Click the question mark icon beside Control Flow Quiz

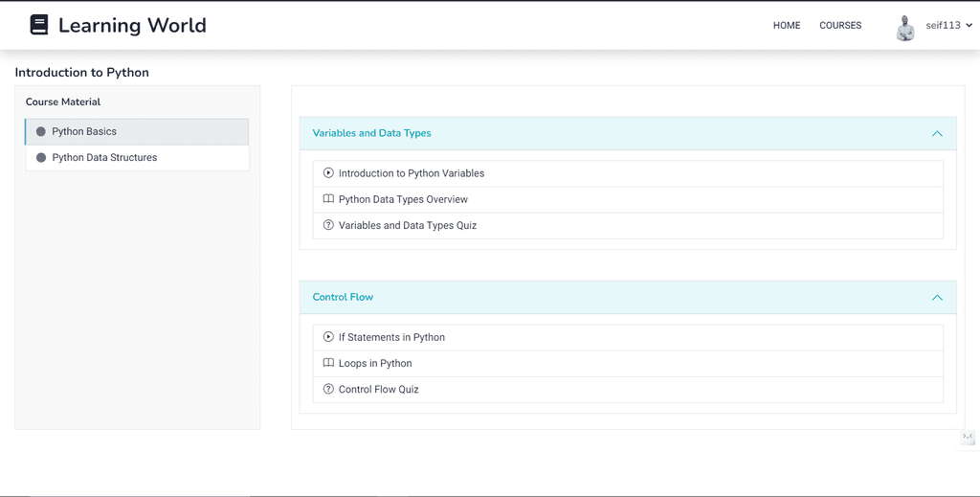pos(328,389)
